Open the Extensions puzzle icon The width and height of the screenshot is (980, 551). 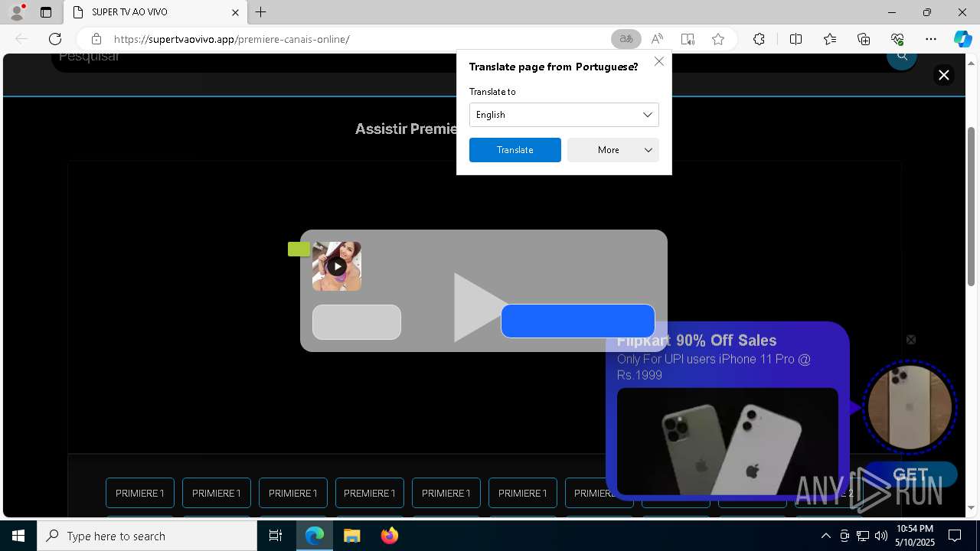tap(759, 39)
